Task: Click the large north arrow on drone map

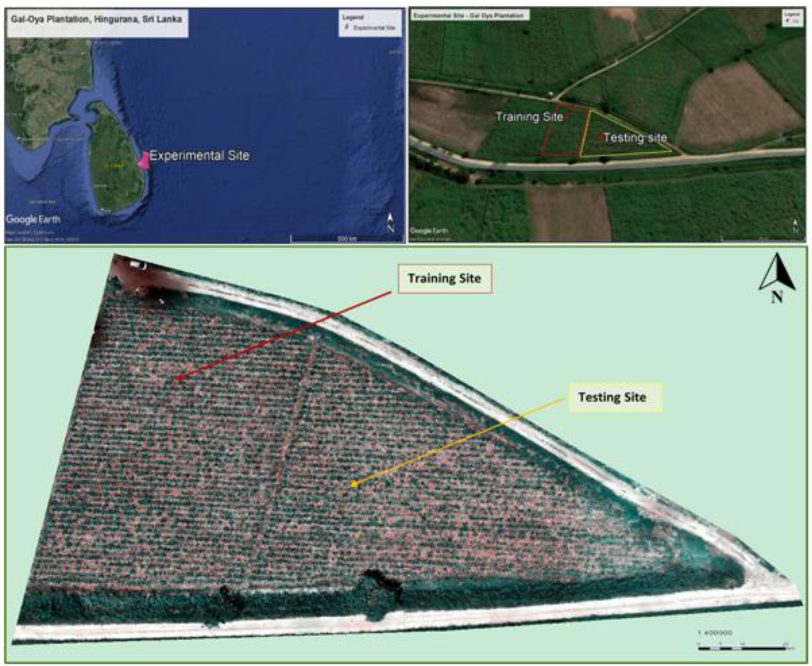Action: coord(777,274)
